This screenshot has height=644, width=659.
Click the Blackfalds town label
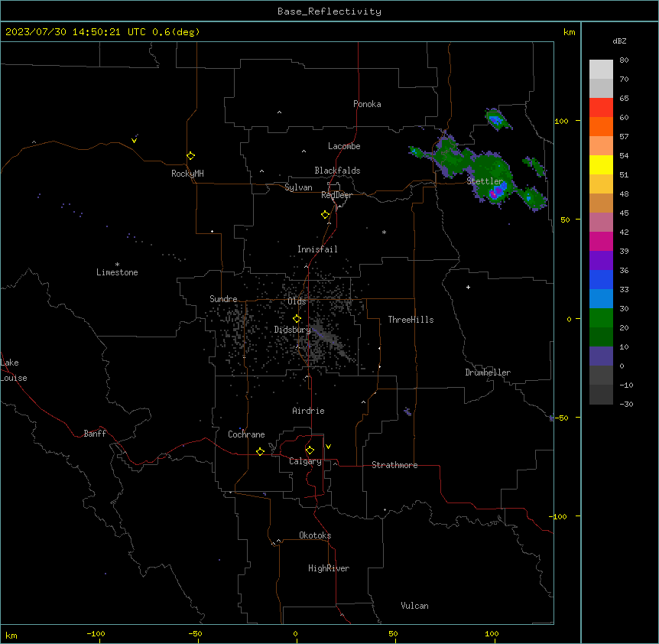point(337,171)
